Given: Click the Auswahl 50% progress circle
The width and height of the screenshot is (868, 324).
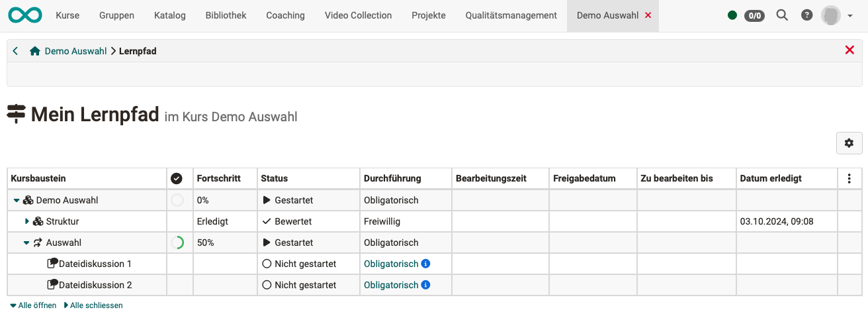Looking at the screenshot, I should click(x=177, y=243).
